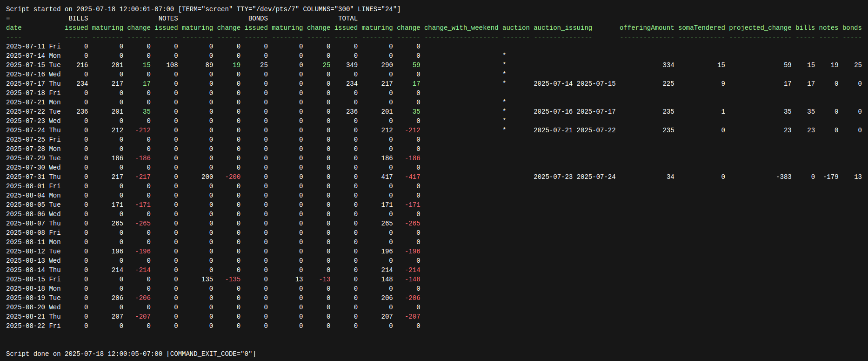Click the 'somaTendered' column header
The height and width of the screenshot is (361, 868).
[x=701, y=28]
